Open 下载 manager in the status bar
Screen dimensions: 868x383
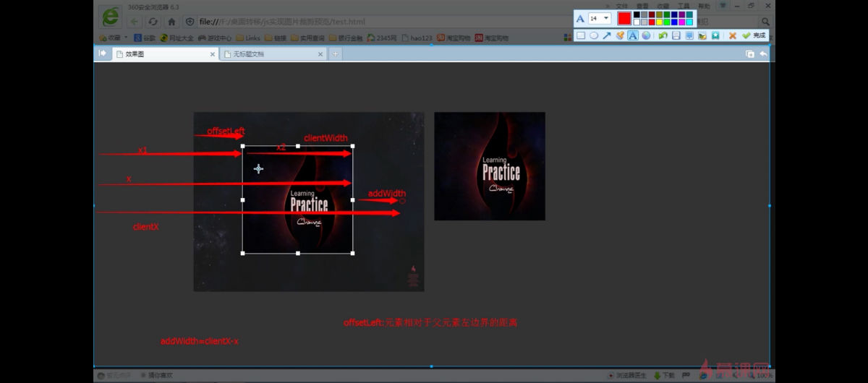pos(664,375)
